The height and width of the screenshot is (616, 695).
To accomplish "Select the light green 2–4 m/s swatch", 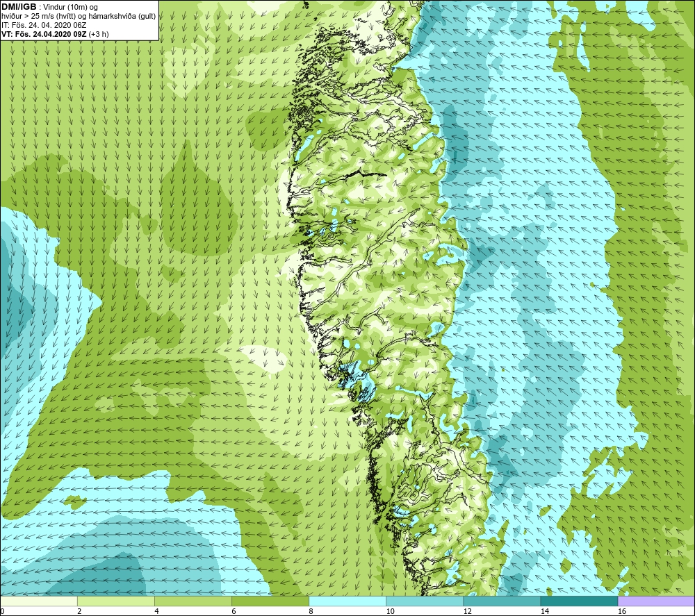I will point(115,601).
